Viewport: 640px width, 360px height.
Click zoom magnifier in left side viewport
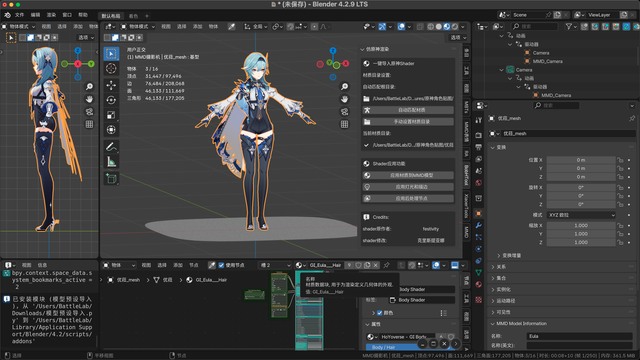(x=89, y=87)
